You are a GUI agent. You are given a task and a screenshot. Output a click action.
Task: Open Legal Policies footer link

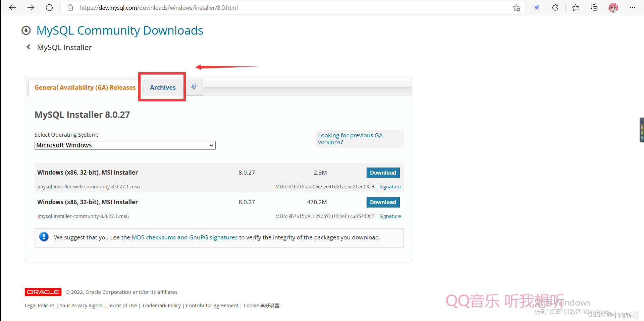click(40, 305)
